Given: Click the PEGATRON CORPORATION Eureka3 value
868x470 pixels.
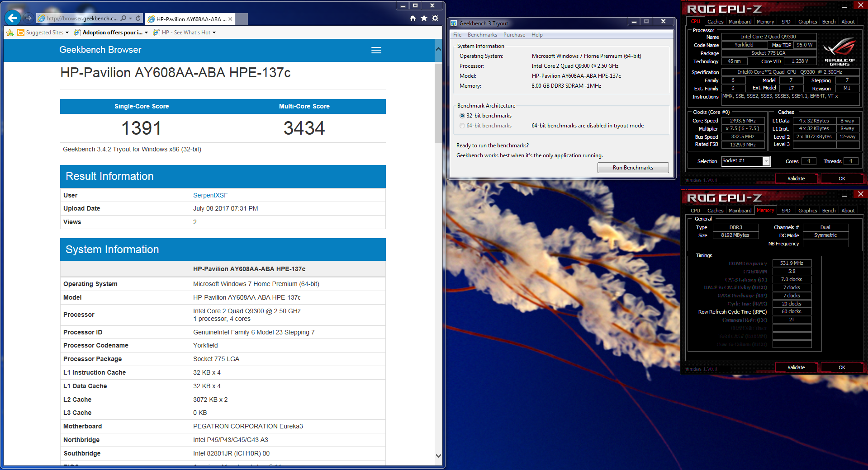Looking at the screenshot, I should [248, 426].
